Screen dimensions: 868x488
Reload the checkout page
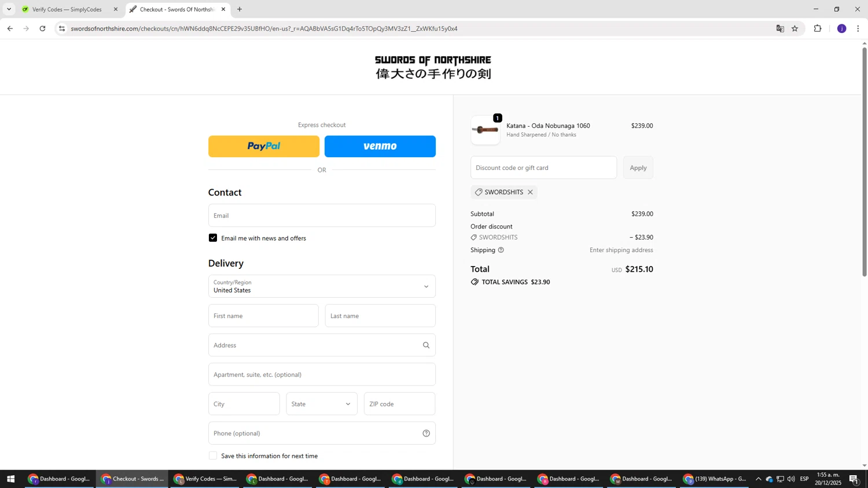point(42,28)
